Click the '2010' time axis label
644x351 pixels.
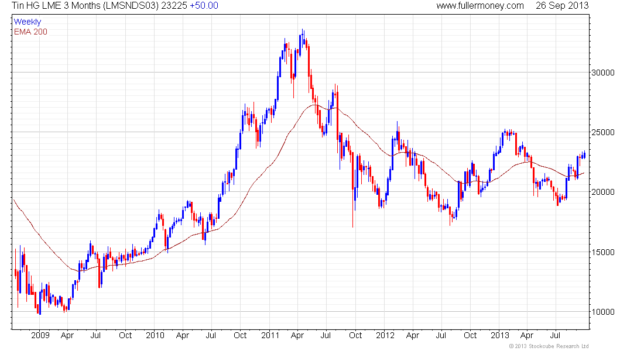155,335
